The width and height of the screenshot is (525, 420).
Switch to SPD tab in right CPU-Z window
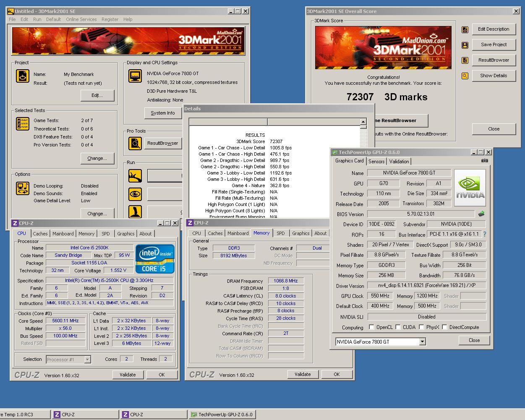point(281,233)
